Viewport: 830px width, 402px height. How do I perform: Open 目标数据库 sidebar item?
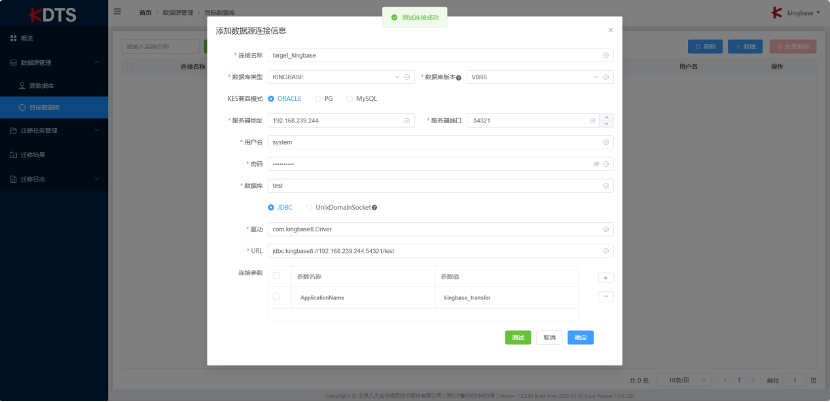[x=54, y=108]
